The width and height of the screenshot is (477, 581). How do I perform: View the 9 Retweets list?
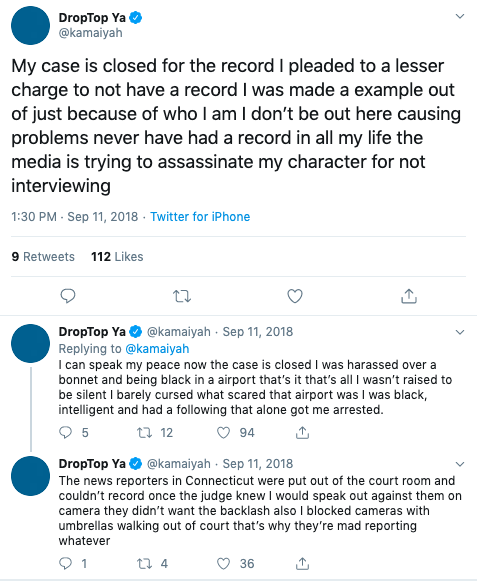(43, 256)
